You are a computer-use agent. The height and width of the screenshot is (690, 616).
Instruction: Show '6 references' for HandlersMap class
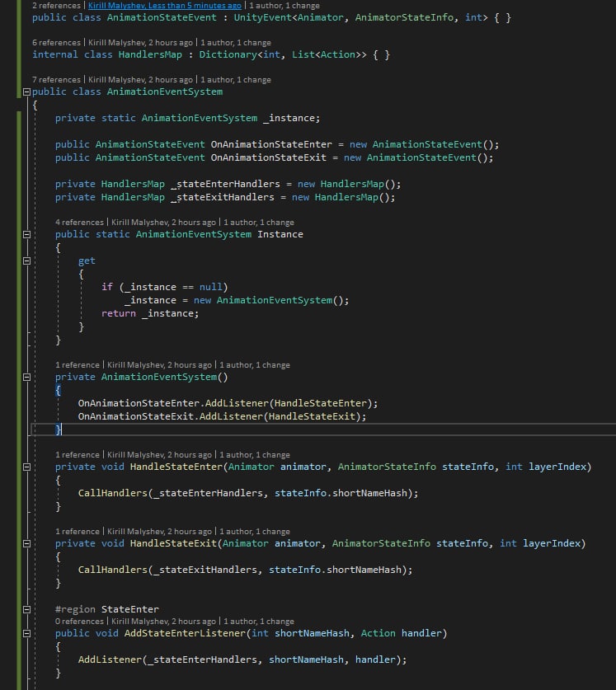point(56,43)
